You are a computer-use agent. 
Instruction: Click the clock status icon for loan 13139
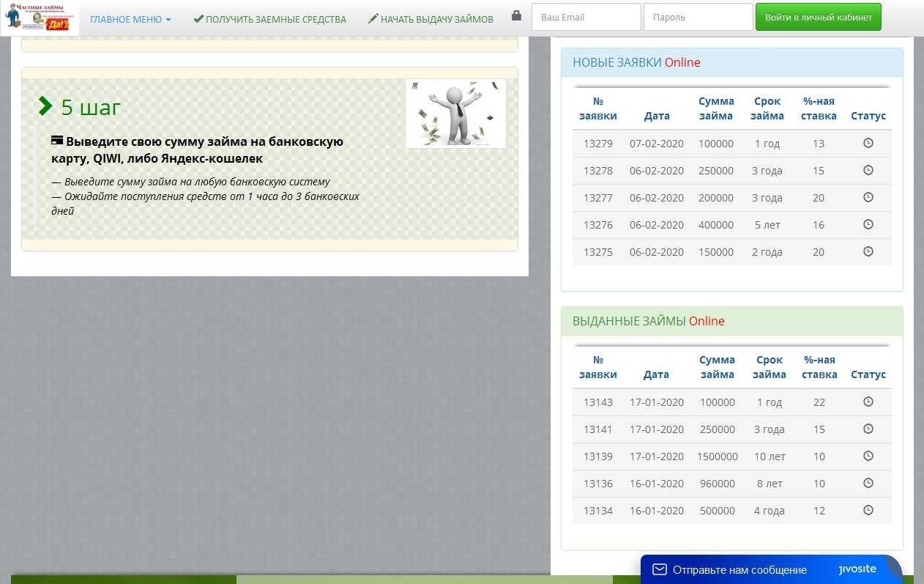click(x=868, y=456)
